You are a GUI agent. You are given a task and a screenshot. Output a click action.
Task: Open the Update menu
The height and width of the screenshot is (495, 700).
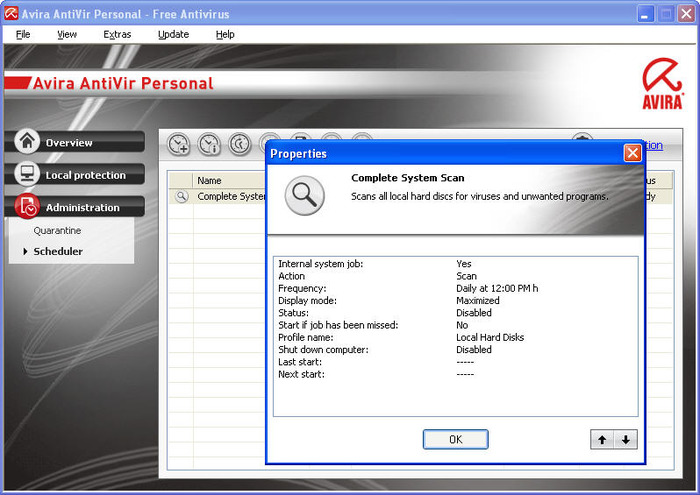tap(173, 34)
